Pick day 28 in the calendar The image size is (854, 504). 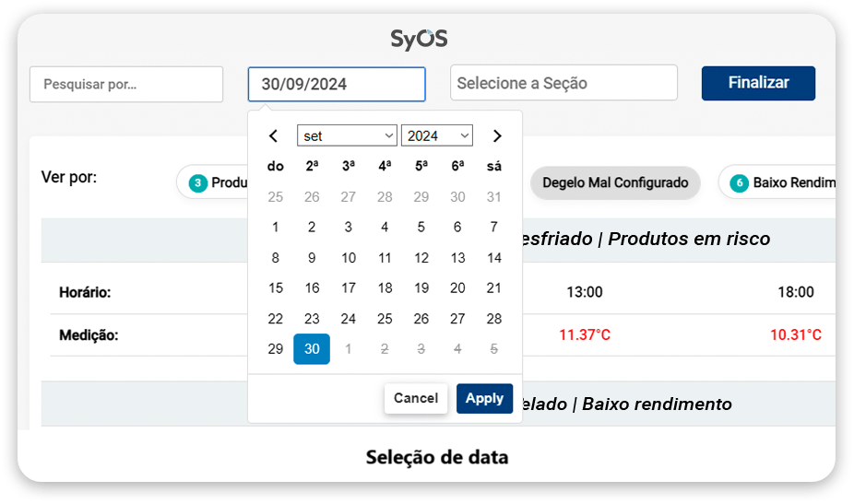(x=494, y=319)
